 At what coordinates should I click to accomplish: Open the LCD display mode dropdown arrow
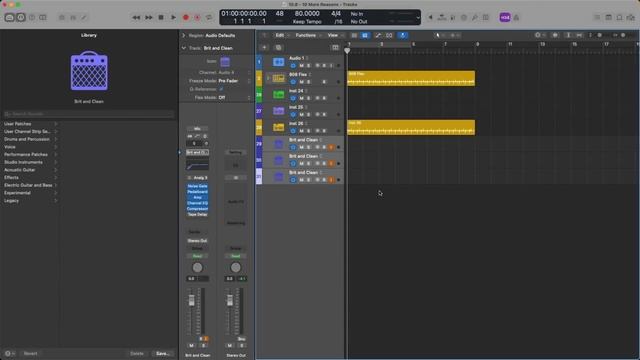point(418,18)
